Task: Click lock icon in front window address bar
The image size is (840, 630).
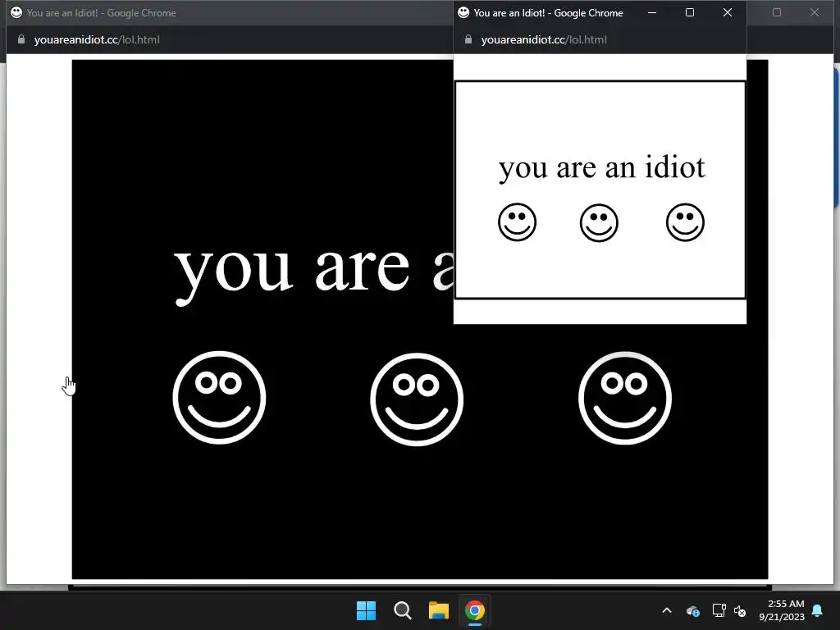Action: click(x=468, y=39)
